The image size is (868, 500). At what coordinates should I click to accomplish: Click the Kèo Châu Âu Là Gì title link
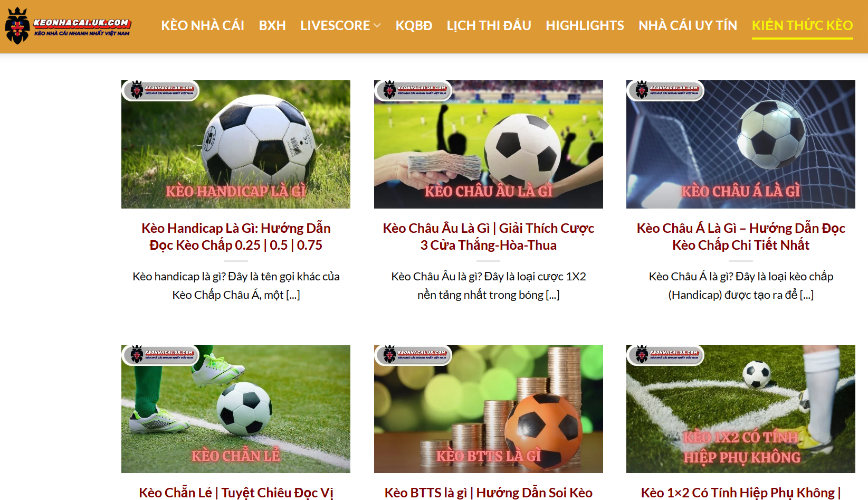point(489,237)
